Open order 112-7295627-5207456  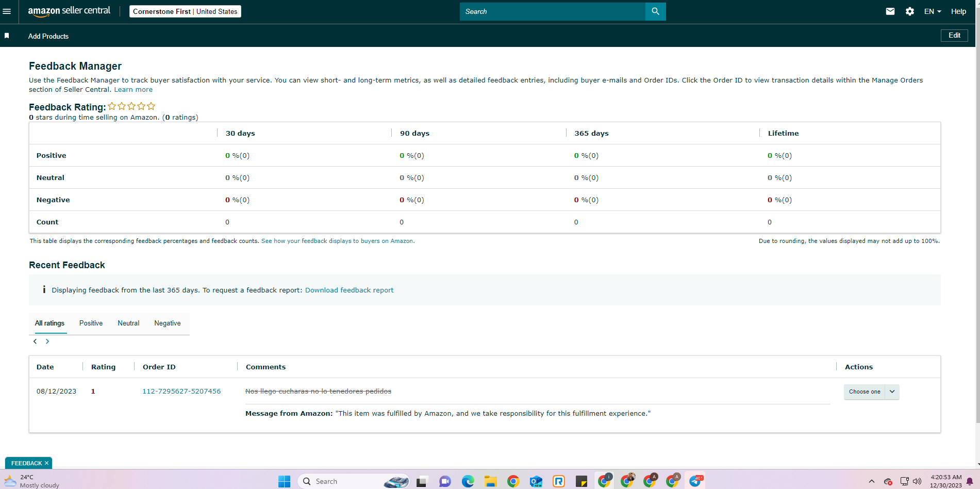181,392
